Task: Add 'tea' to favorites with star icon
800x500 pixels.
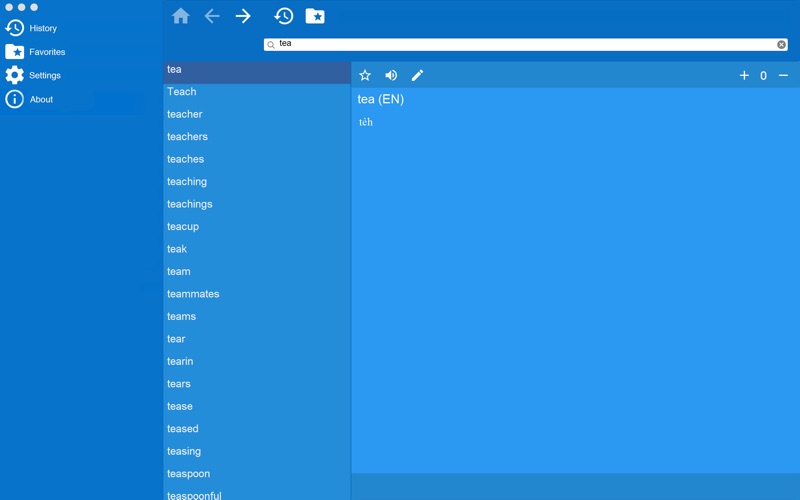Action: pyautogui.click(x=365, y=76)
